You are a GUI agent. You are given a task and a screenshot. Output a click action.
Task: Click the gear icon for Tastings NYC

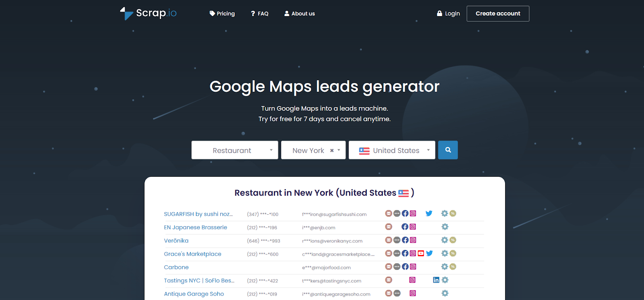tap(445, 280)
